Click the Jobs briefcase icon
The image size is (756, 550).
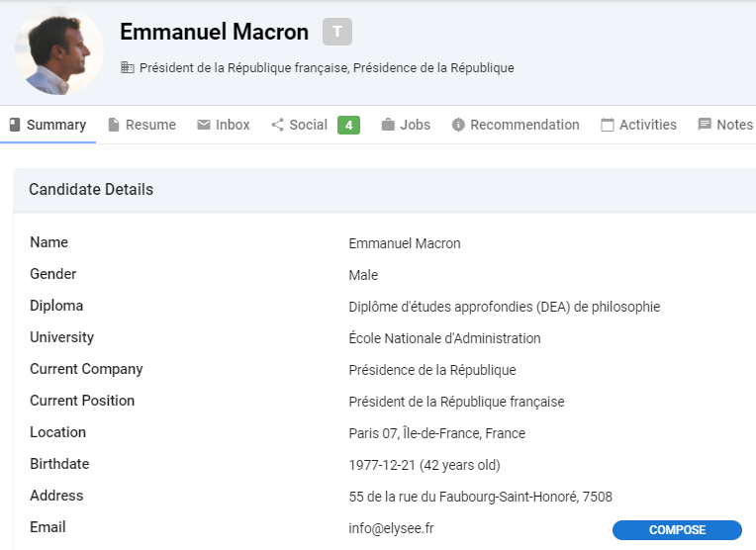pos(388,125)
